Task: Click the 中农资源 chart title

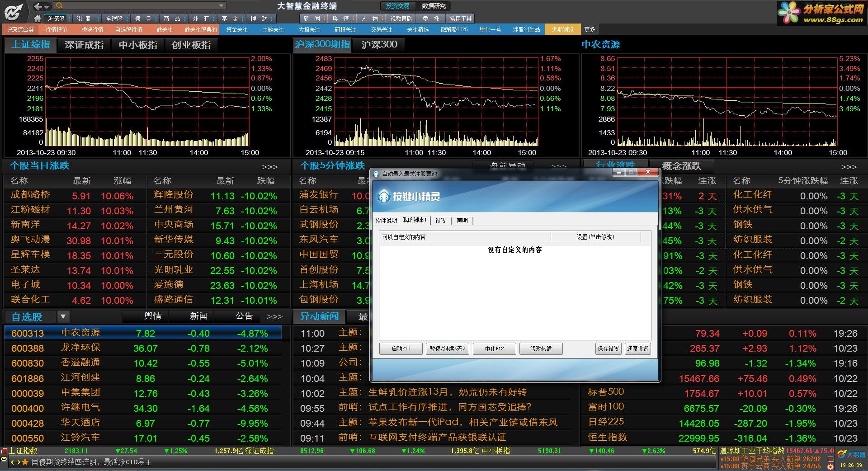Action: coord(600,44)
